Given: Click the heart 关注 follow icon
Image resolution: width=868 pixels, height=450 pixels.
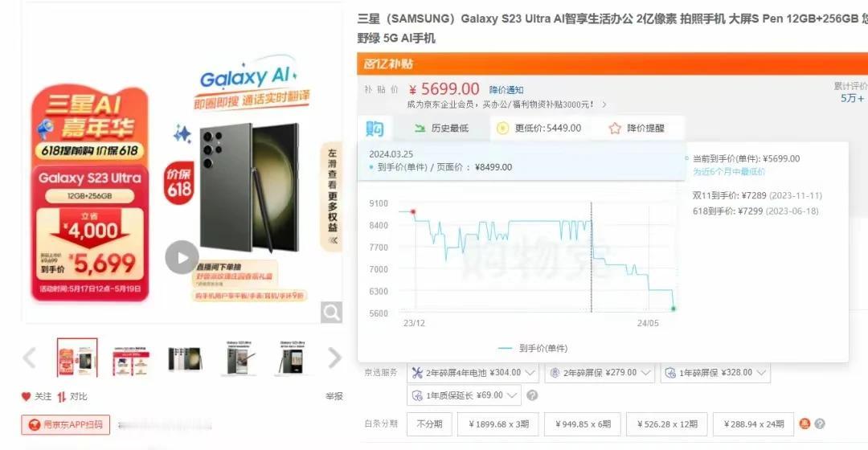Looking at the screenshot, I should tap(26, 396).
